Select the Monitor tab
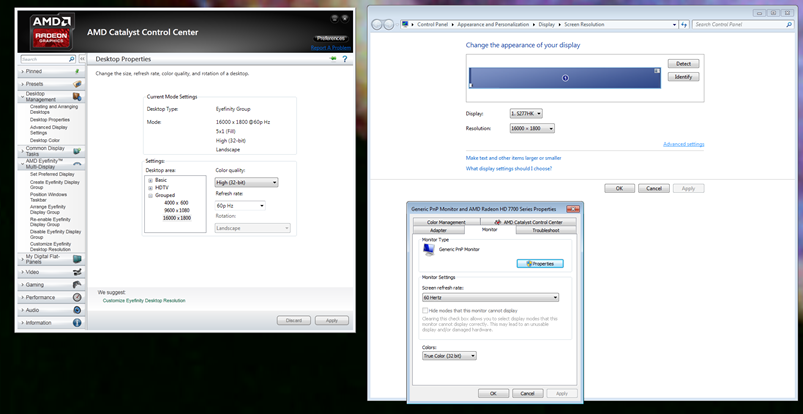 [x=490, y=230]
